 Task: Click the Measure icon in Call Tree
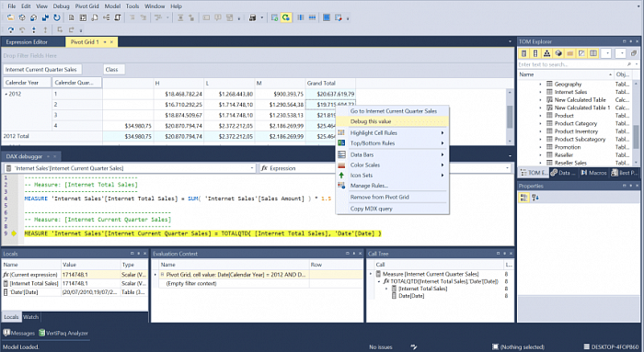coord(378,274)
